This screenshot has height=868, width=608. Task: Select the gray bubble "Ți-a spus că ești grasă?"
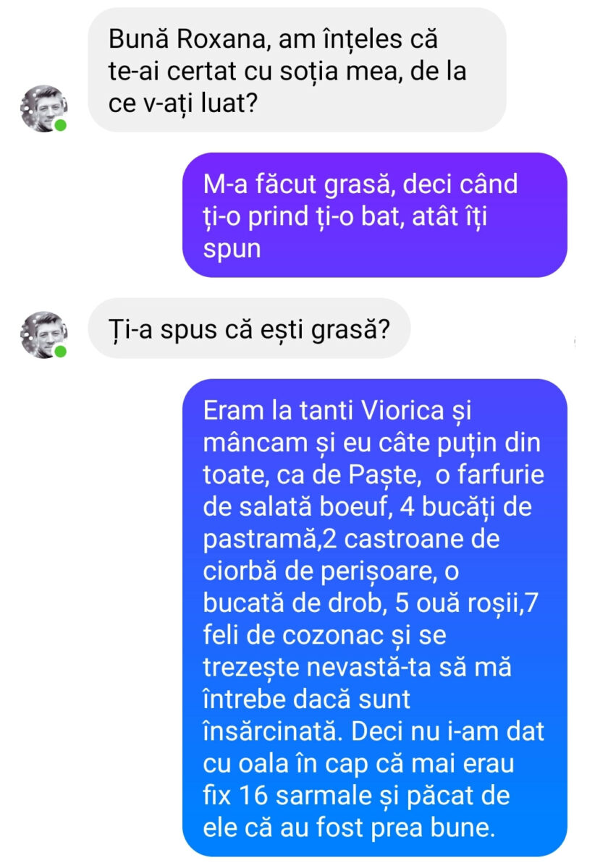coord(249,328)
